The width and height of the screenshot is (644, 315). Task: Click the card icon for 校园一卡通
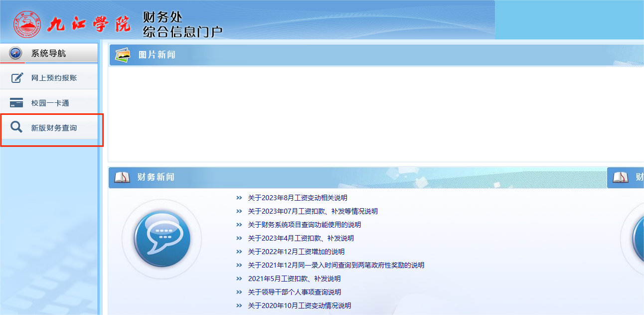point(16,103)
